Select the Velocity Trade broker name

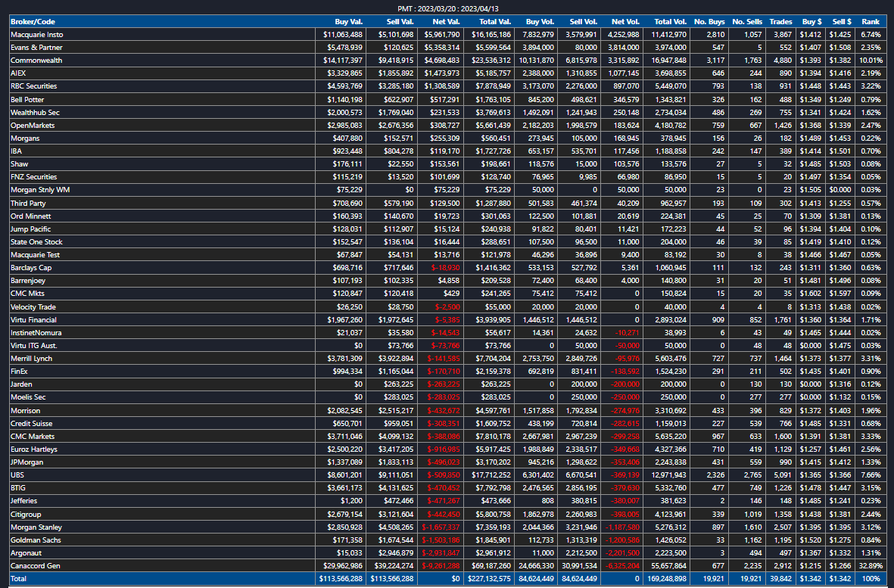click(33, 307)
